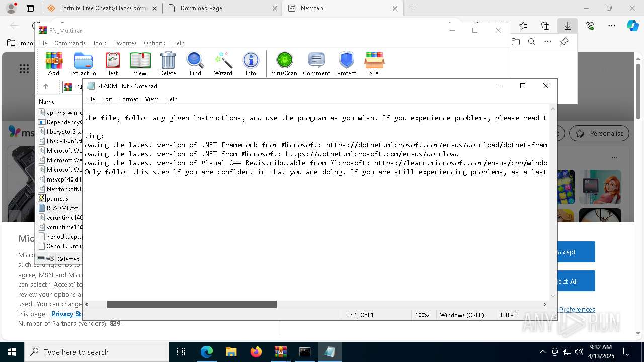Show hidden system tray icons
The width and height of the screenshot is (644, 362).
(x=542, y=352)
